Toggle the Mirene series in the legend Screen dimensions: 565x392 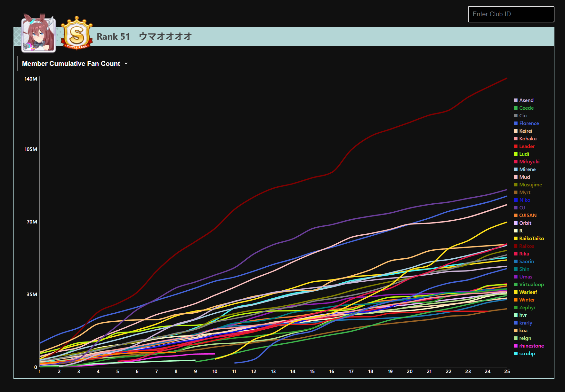click(x=525, y=169)
